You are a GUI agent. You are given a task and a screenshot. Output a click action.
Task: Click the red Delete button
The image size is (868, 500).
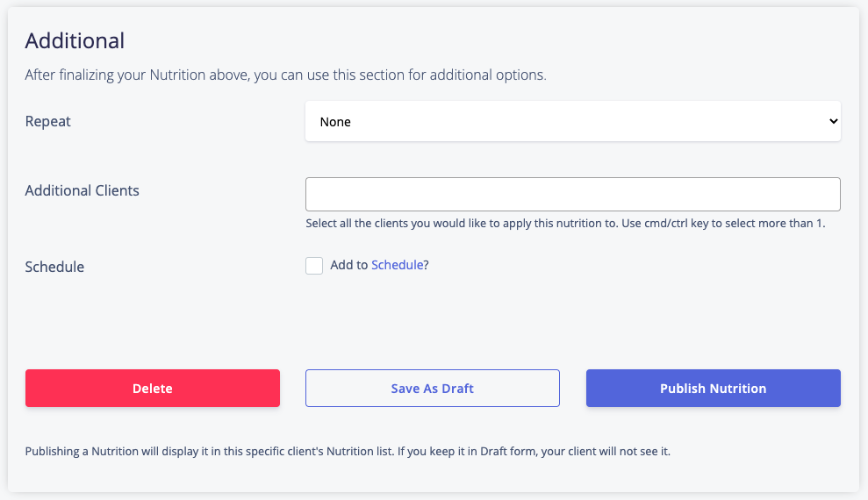(153, 389)
